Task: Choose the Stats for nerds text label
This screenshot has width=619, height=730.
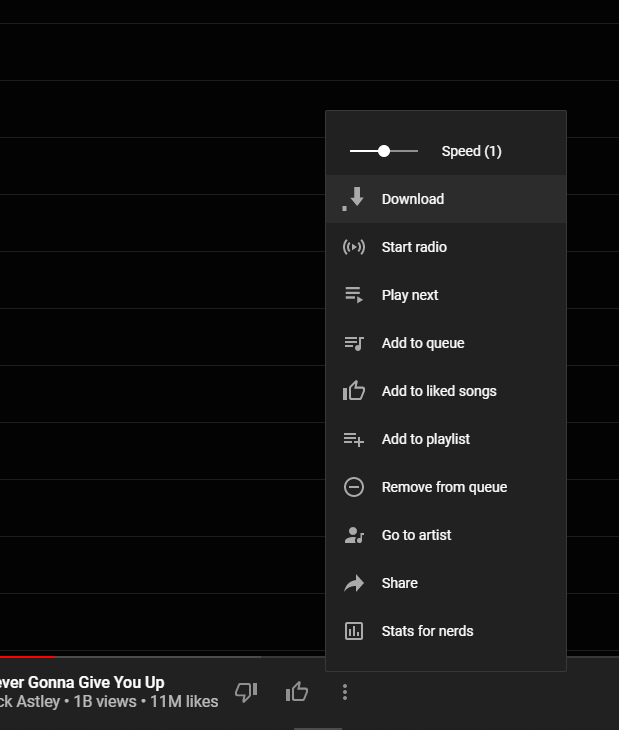Action: (x=428, y=631)
